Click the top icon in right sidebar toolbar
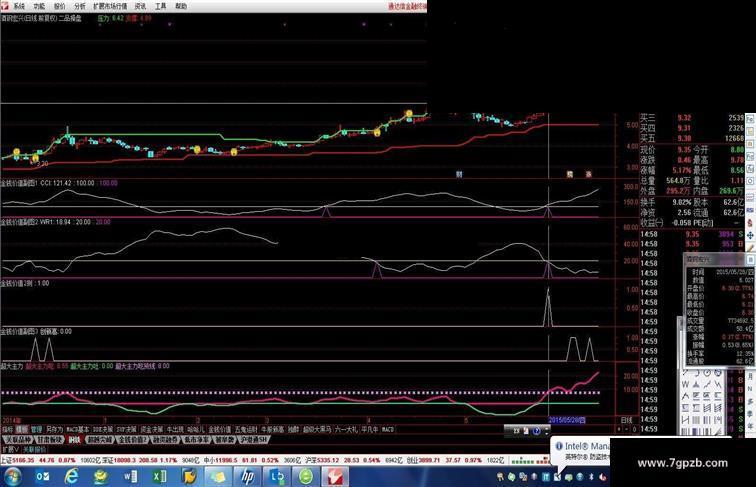The height and width of the screenshot is (487, 756). [x=751, y=118]
